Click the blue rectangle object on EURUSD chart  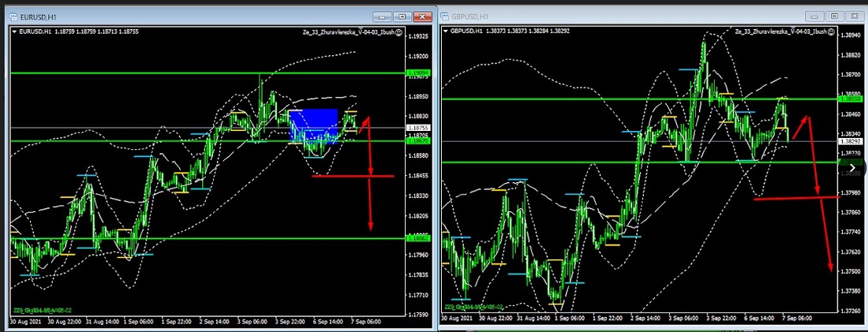[314, 126]
